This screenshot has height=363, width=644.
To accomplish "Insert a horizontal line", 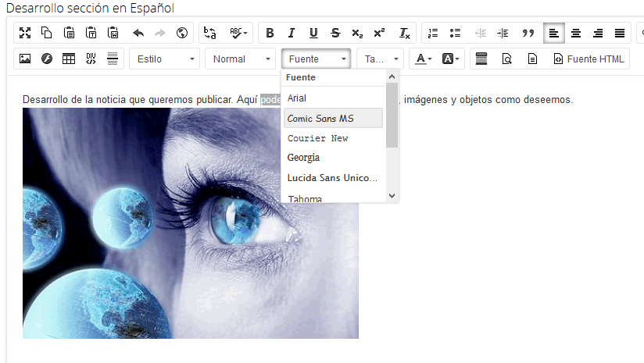I will (x=113, y=59).
